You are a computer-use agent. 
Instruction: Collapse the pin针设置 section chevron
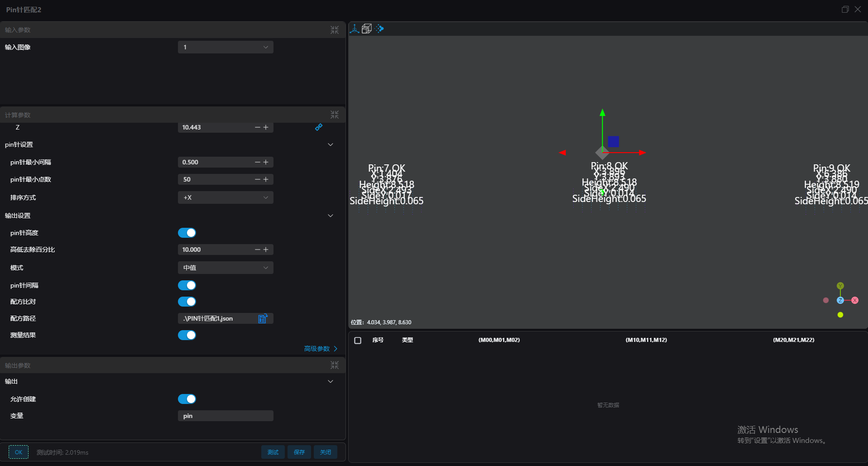tap(331, 144)
